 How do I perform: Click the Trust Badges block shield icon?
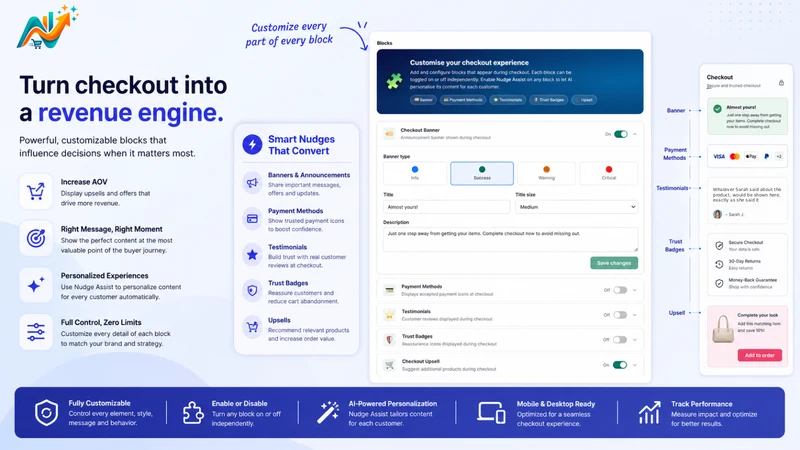pyautogui.click(x=389, y=340)
